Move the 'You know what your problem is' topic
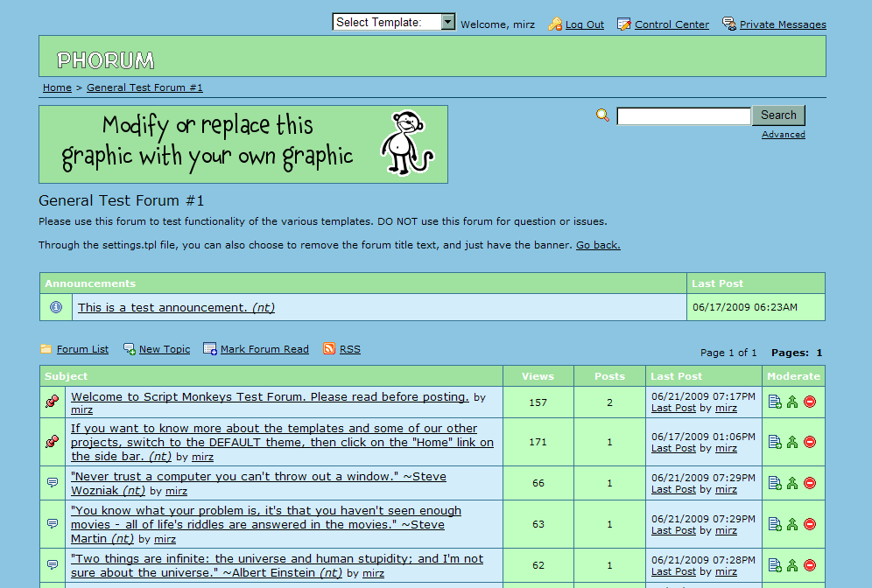 tap(775, 524)
